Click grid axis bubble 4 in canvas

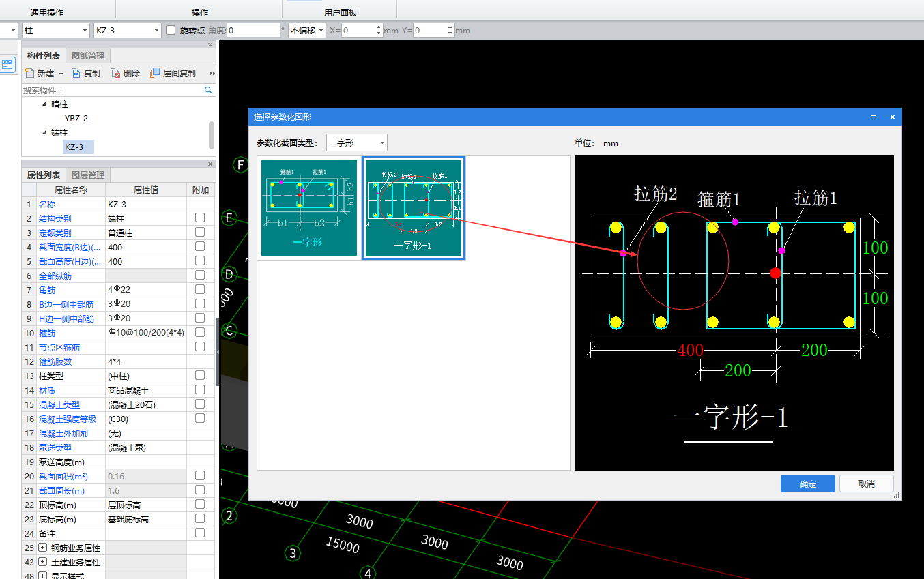click(x=368, y=573)
